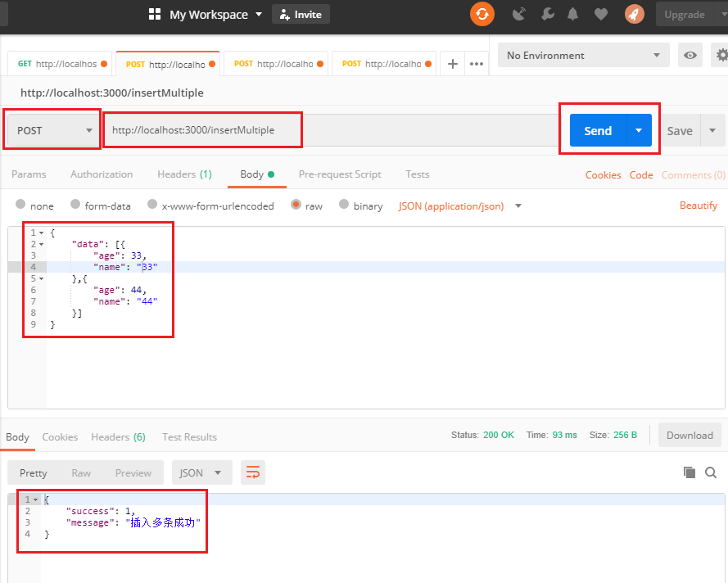The image size is (728, 583).
Task: Open No Environment dropdown
Action: [583, 55]
